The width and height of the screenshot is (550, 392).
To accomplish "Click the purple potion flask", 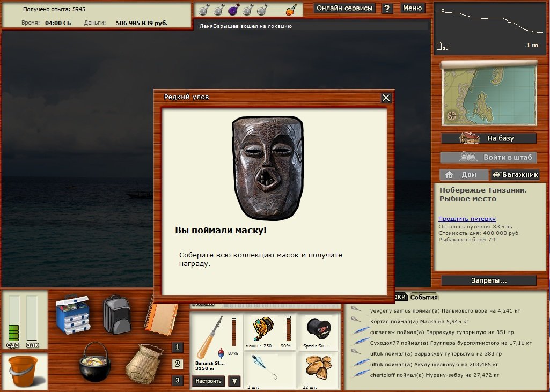I will click(x=233, y=10).
